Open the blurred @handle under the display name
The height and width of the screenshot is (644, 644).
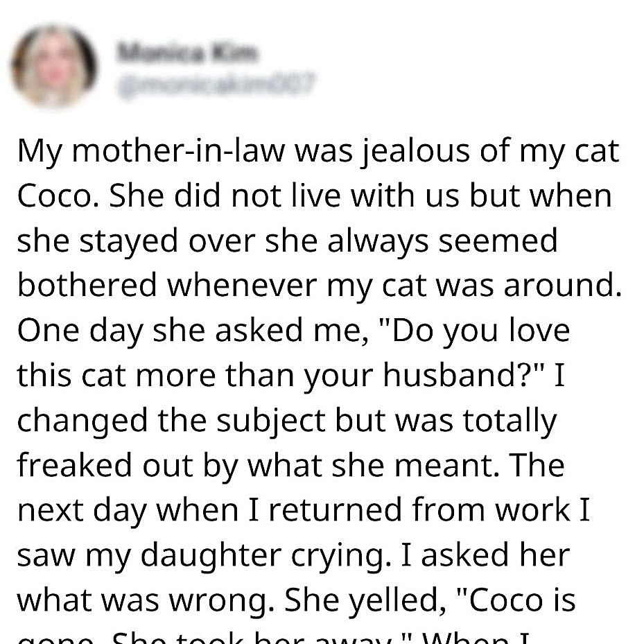point(216,85)
